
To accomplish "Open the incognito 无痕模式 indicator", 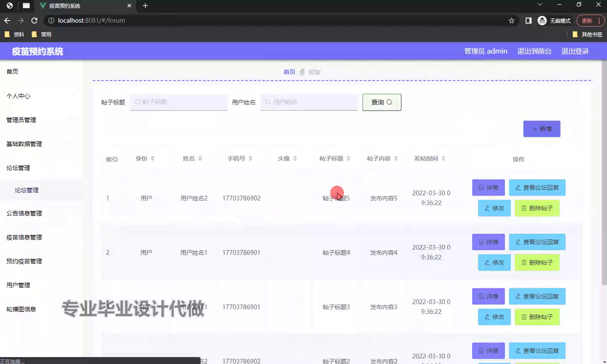I will tap(554, 20).
